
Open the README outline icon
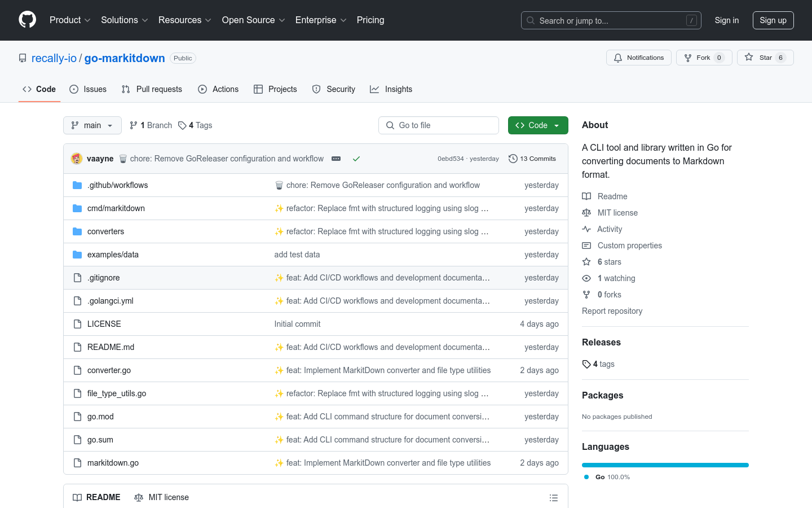point(554,498)
